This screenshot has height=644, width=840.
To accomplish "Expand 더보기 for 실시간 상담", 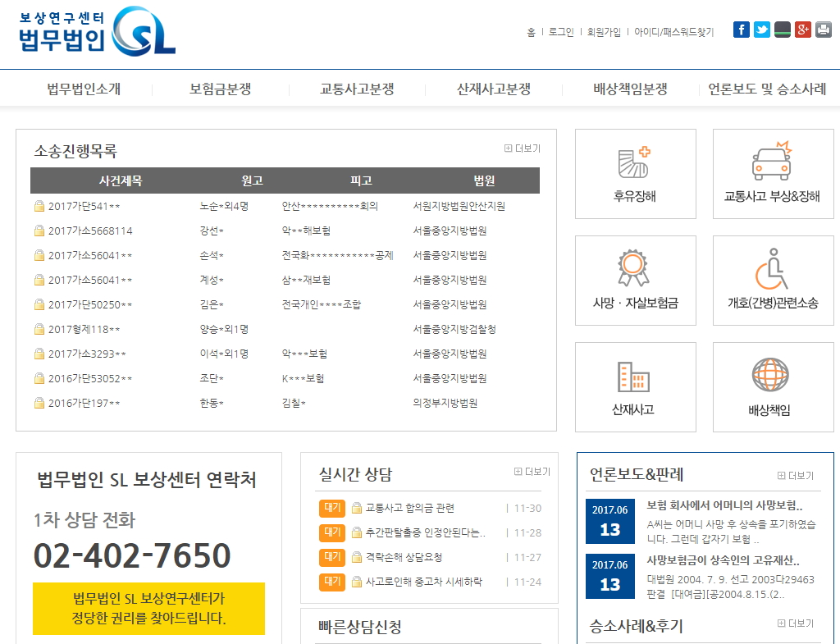I will [532, 472].
